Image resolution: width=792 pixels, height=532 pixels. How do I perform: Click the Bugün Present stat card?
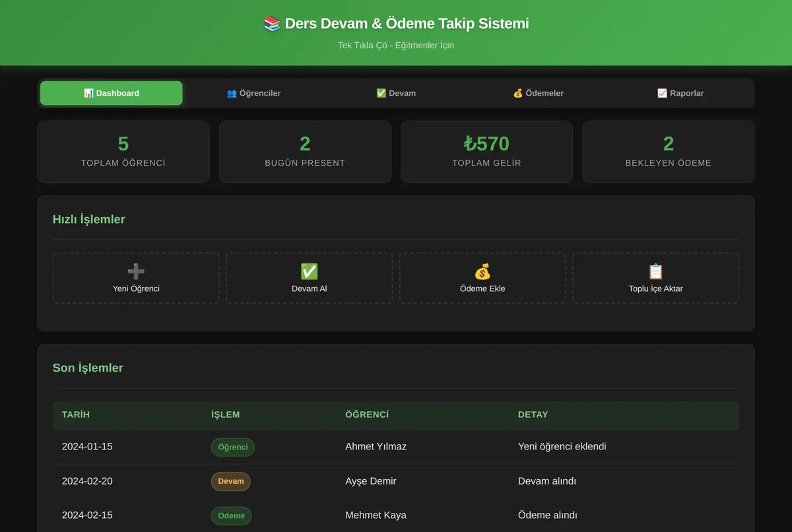coord(305,152)
